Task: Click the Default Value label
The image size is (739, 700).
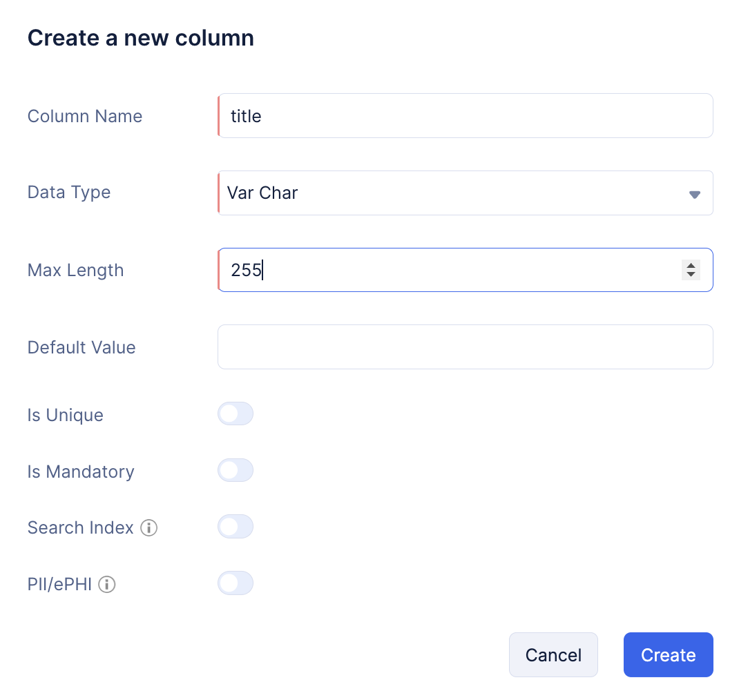Action: click(81, 347)
